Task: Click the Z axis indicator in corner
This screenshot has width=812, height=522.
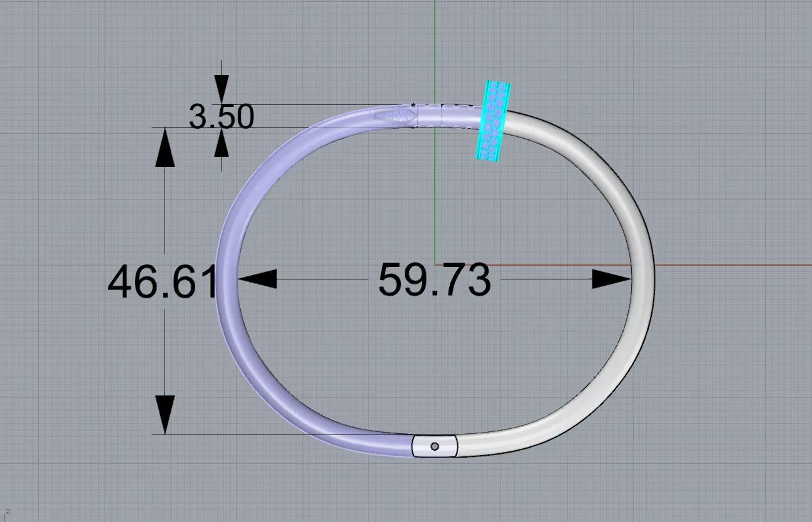Action: (8, 511)
